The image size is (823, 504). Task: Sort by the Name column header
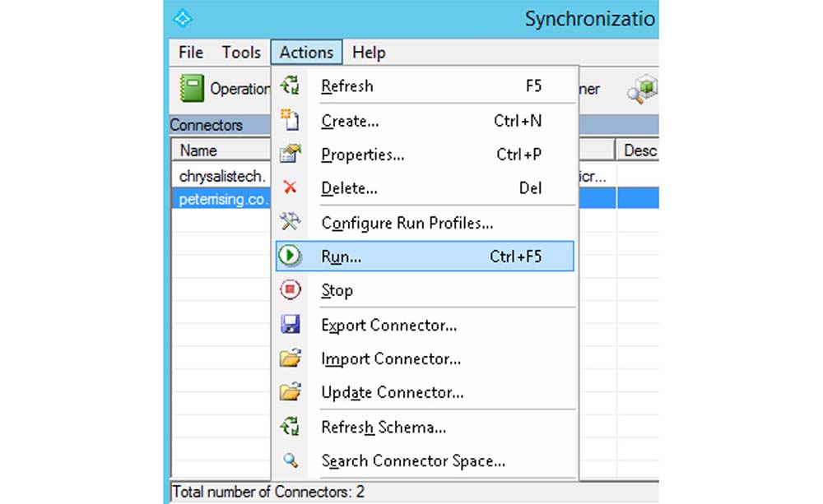coord(221,150)
